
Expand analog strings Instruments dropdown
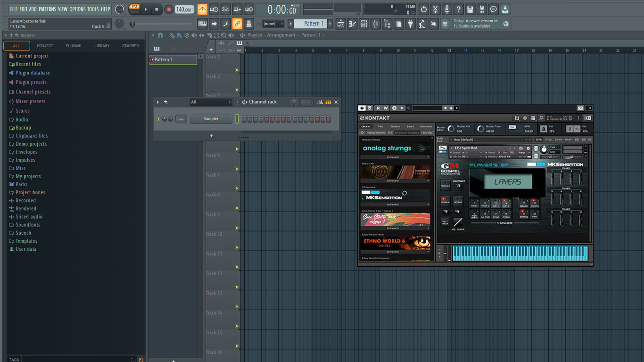(x=396, y=157)
